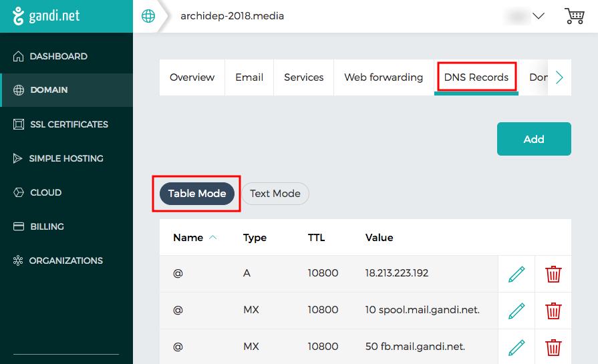Edit the A record with pencil icon
This screenshot has height=364, width=598.
pos(516,274)
